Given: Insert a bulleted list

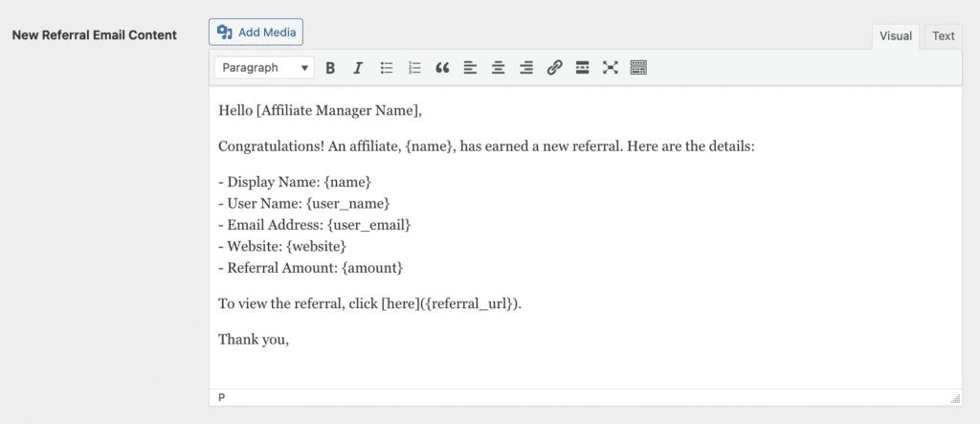Looking at the screenshot, I should click(x=387, y=68).
